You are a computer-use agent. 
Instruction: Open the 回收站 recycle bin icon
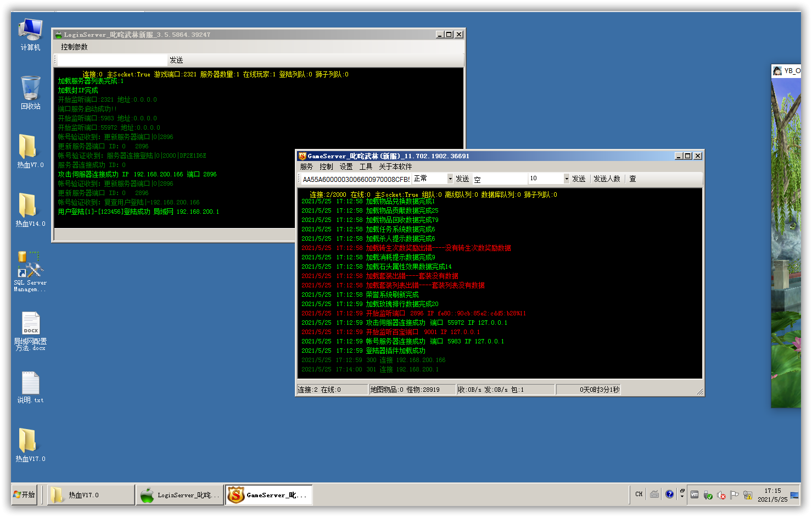30,93
